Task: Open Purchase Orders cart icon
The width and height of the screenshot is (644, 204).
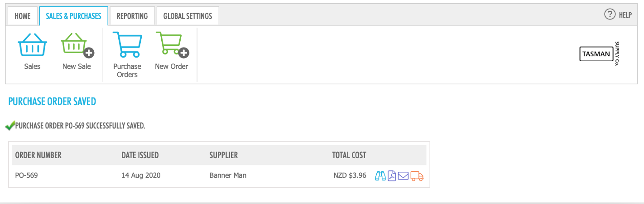Action: pos(127,44)
